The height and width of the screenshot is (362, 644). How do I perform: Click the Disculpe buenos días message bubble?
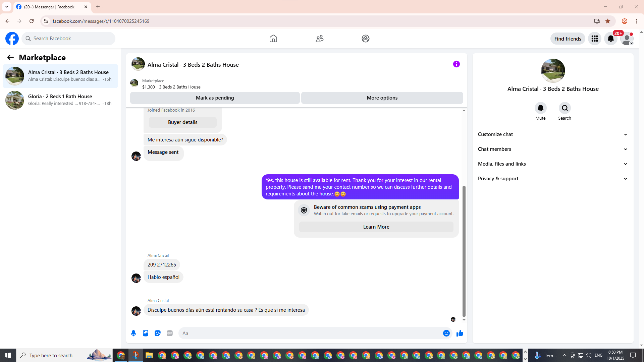tap(226, 310)
